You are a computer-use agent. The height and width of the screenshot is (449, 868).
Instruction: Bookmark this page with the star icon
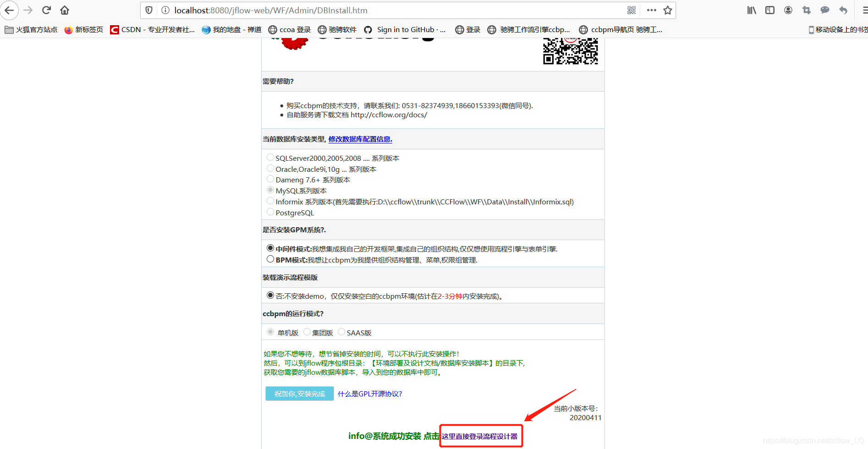pyautogui.click(x=668, y=10)
